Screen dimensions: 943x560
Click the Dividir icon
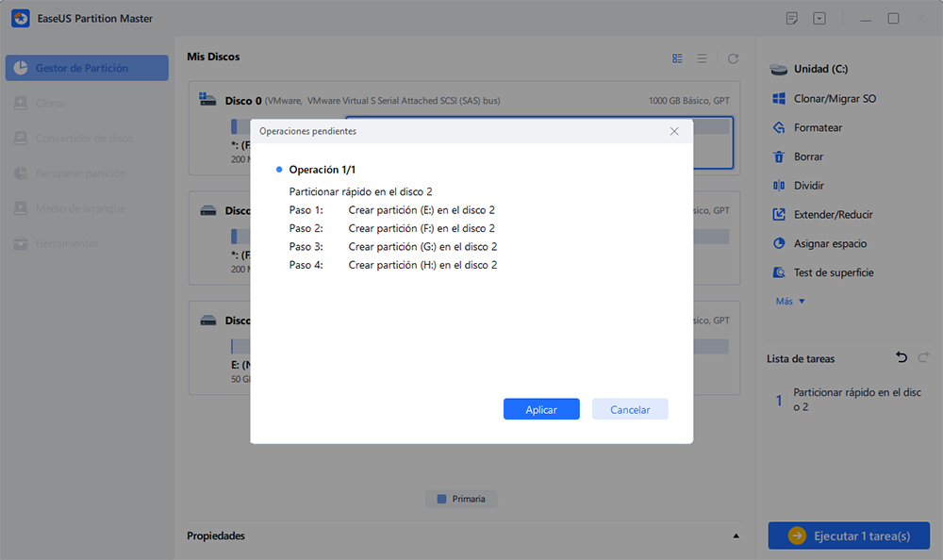coord(779,186)
